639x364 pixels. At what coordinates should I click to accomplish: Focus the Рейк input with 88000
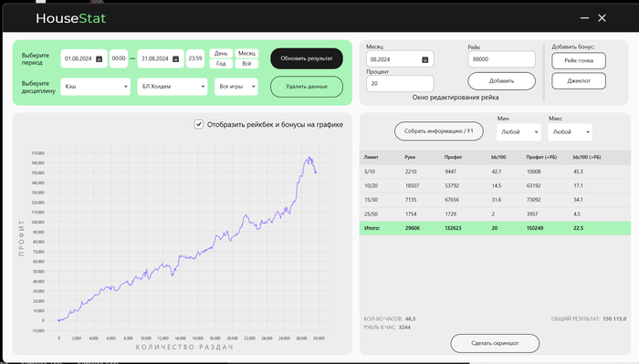pyautogui.click(x=501, y=59)
